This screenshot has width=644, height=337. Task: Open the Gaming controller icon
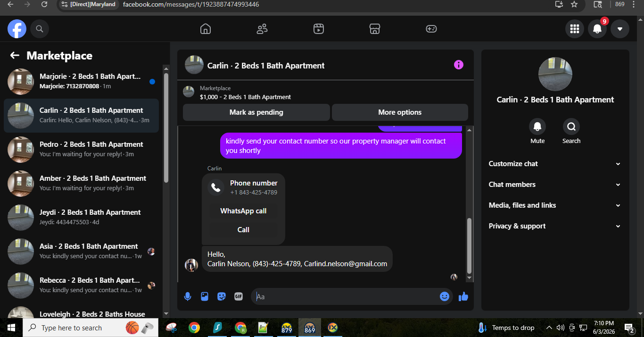pos(431,29)
